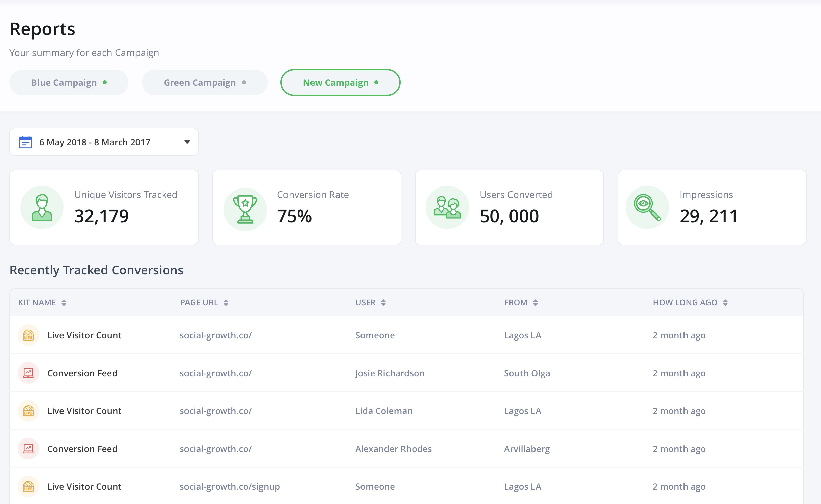Viewport: 821px width, 504px height.
Task: Click the first row's Live Visitor Count icon
Action: click(x=28, y=335)
